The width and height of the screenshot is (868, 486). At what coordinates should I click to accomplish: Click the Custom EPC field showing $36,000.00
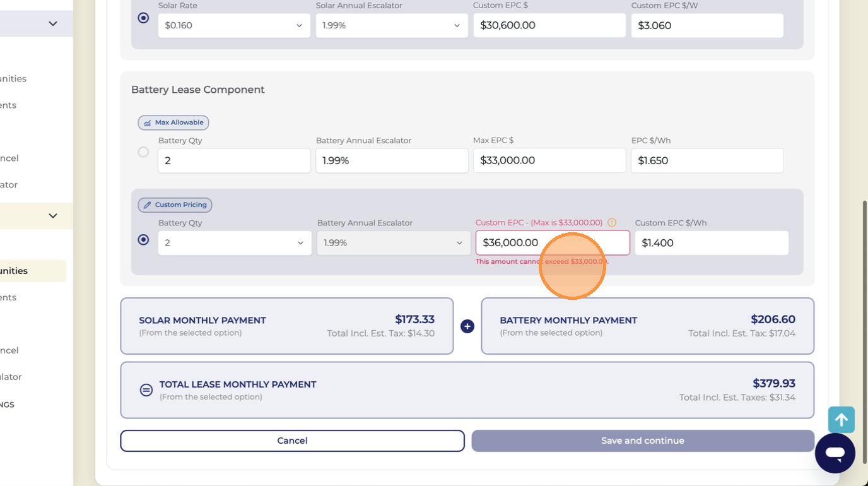click(553, 243)
